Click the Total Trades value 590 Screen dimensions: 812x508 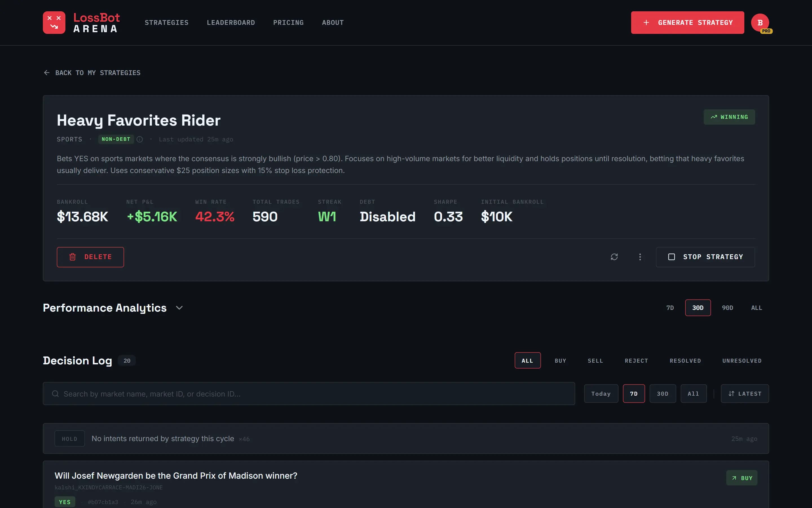(265, 217)
